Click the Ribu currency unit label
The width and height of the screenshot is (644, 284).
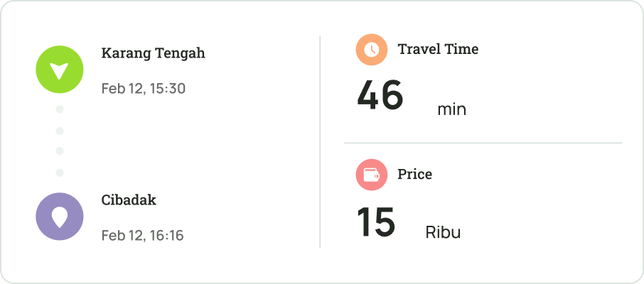tap(443, 232)
